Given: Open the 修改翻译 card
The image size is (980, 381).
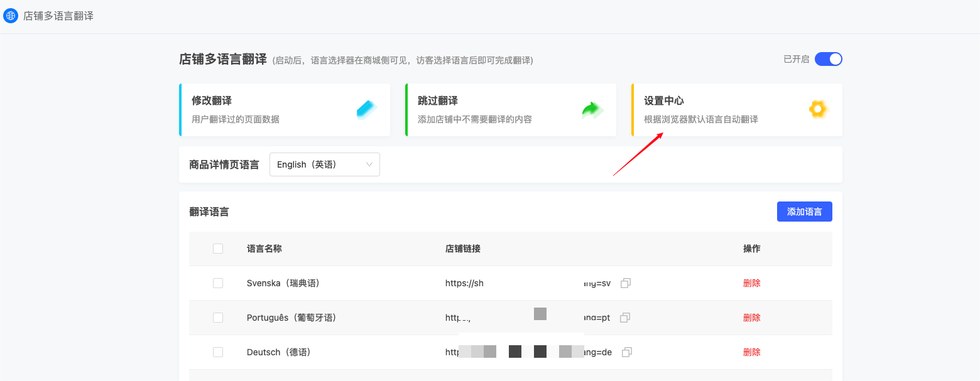Looking at the screenshot, I should [x=285, y=110].
